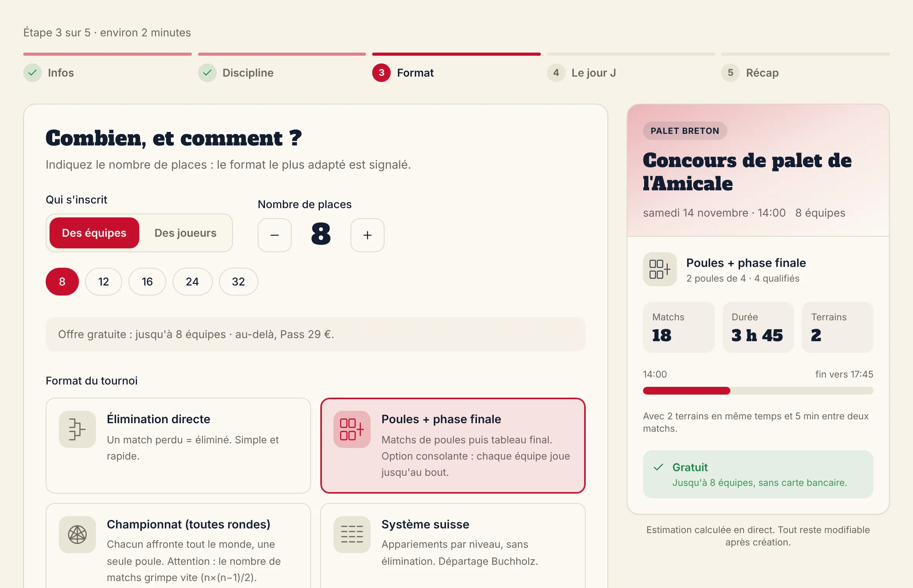Click the Durée 3 h 45 stat tile
Screen dimensions: 913x588
(x=758, y=327)
